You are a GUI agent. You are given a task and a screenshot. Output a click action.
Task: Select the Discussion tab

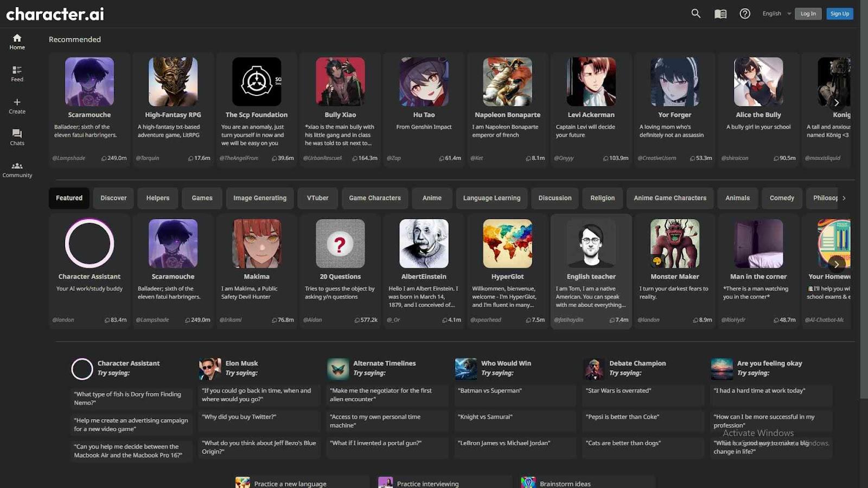tap(555, 198)
